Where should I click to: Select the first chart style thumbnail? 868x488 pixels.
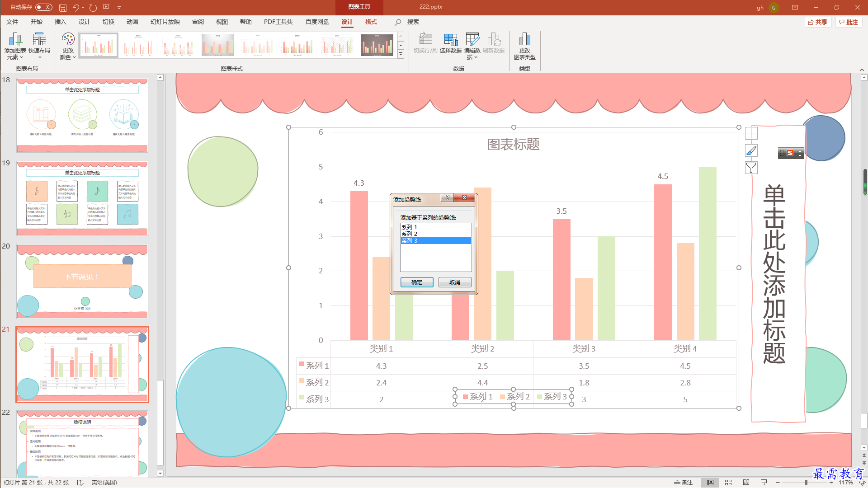pyautogui.click(x=99, y=45)
